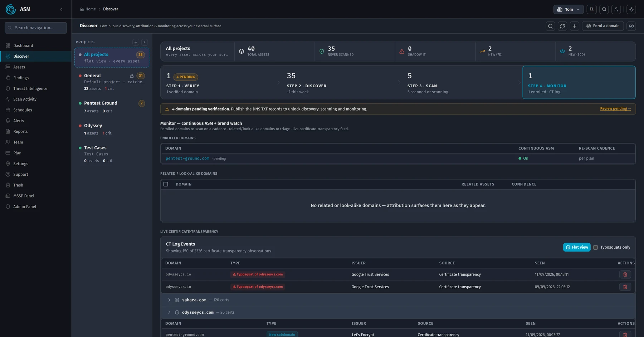
Task: Click the Never Scanned stat card
Action: [355, 52]
